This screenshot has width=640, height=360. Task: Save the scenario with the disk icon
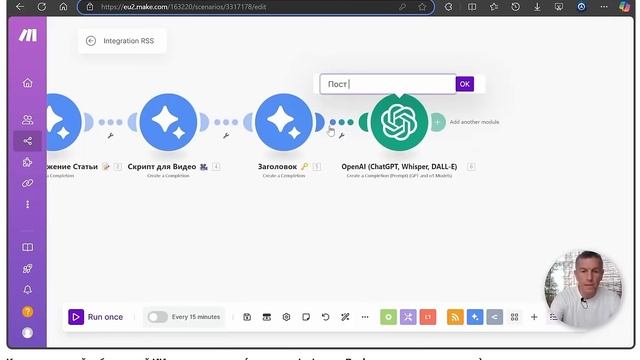(247, 317)
